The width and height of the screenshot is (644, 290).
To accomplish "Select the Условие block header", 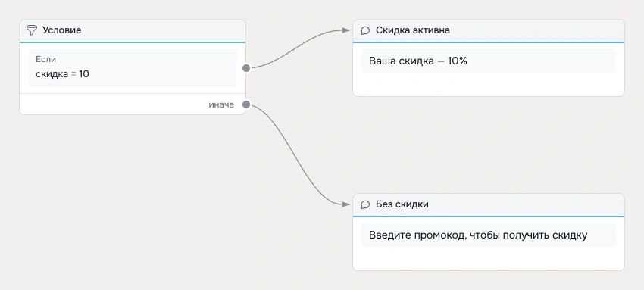I will pos(133,30).
